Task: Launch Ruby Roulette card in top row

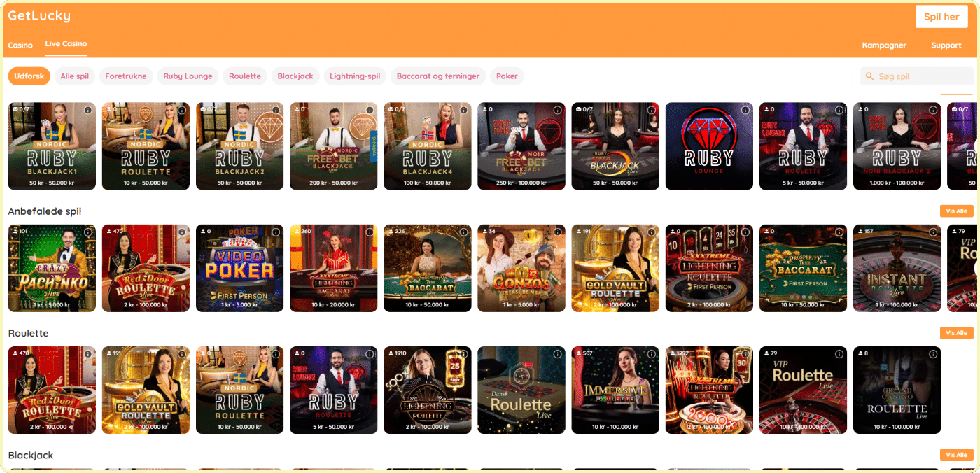Action: pos(803,146)
